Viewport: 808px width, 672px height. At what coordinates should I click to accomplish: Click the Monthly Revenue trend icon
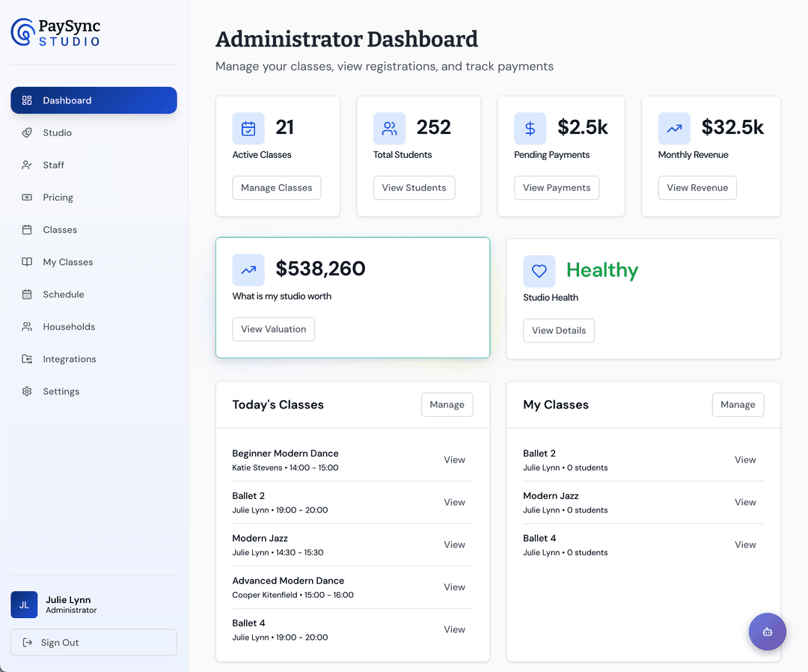pos(673,128)
